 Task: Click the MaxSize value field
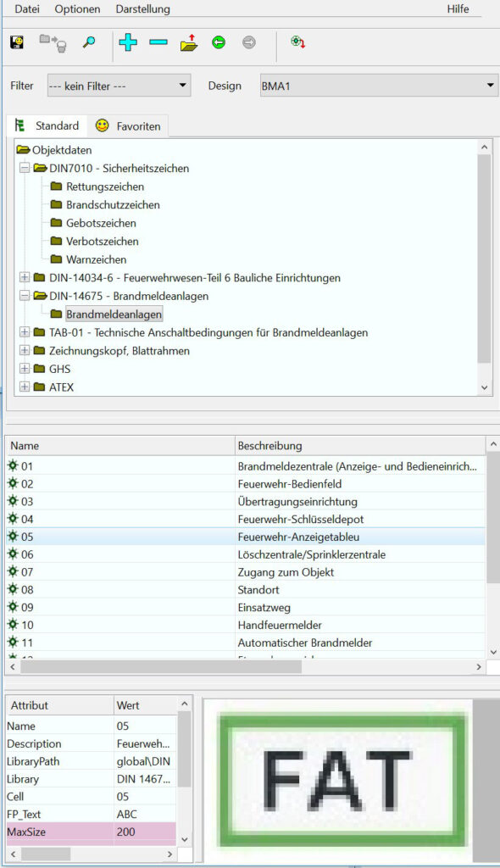click(x=146, y=832)
